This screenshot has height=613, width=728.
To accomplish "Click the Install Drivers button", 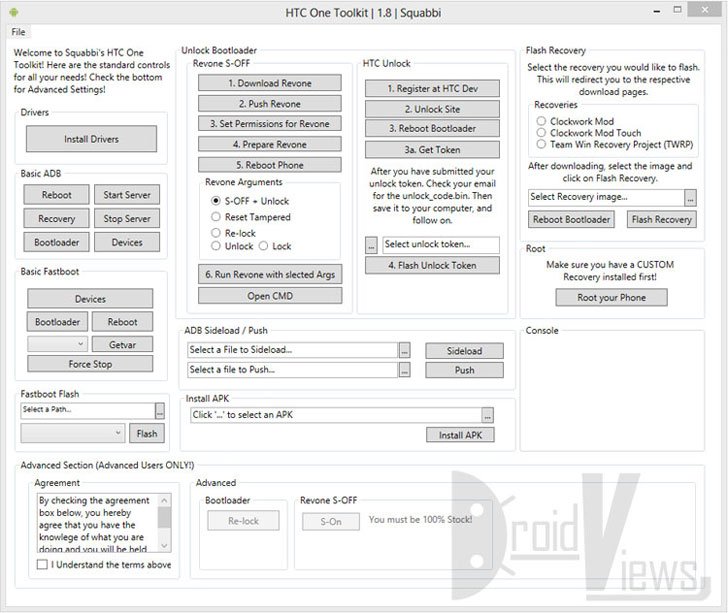I will click(91, 139).
